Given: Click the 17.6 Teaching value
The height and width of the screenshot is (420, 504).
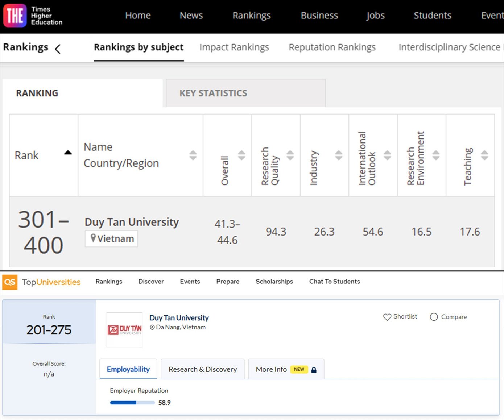Looking at the screenshot, I should (x=470, y=232).
